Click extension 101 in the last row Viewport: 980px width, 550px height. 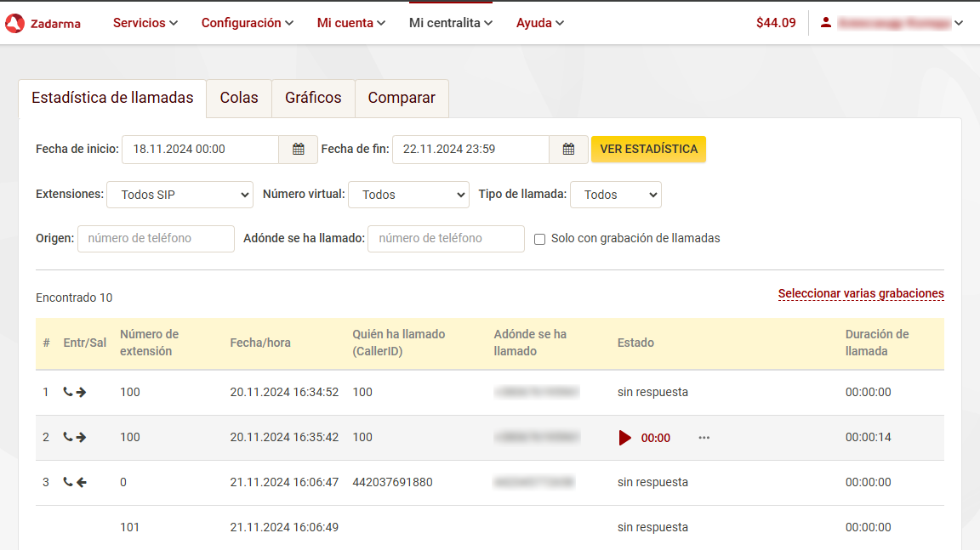point(129,527)
